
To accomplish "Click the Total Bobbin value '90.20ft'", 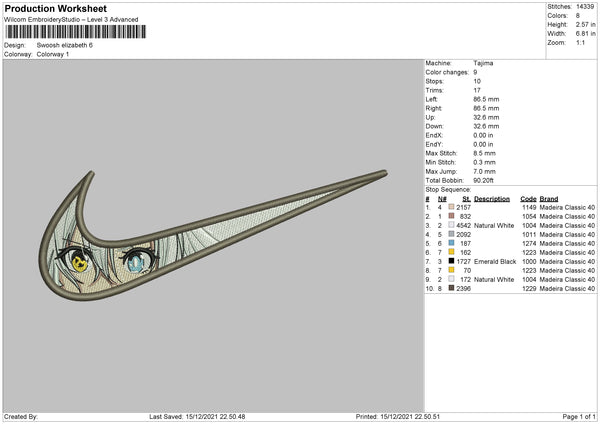I will coord(484,180).
